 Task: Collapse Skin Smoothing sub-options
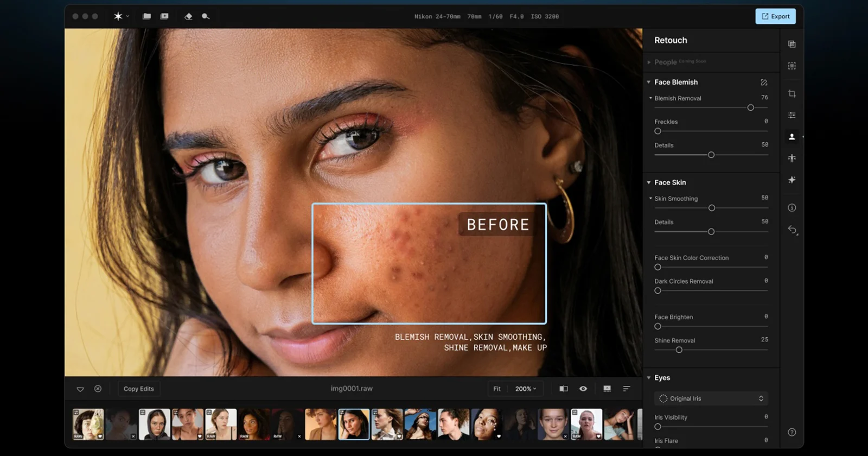pos(650,199)
